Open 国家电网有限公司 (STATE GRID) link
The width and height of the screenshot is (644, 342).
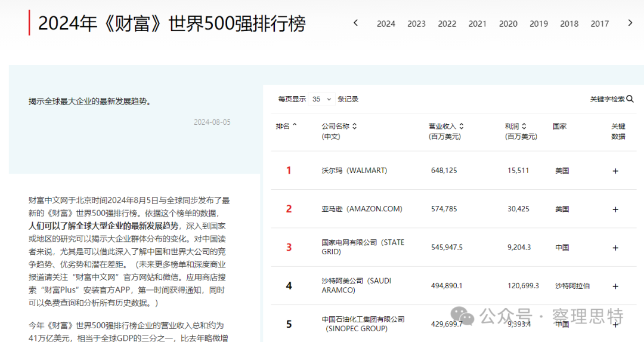(x=363, y=247)
